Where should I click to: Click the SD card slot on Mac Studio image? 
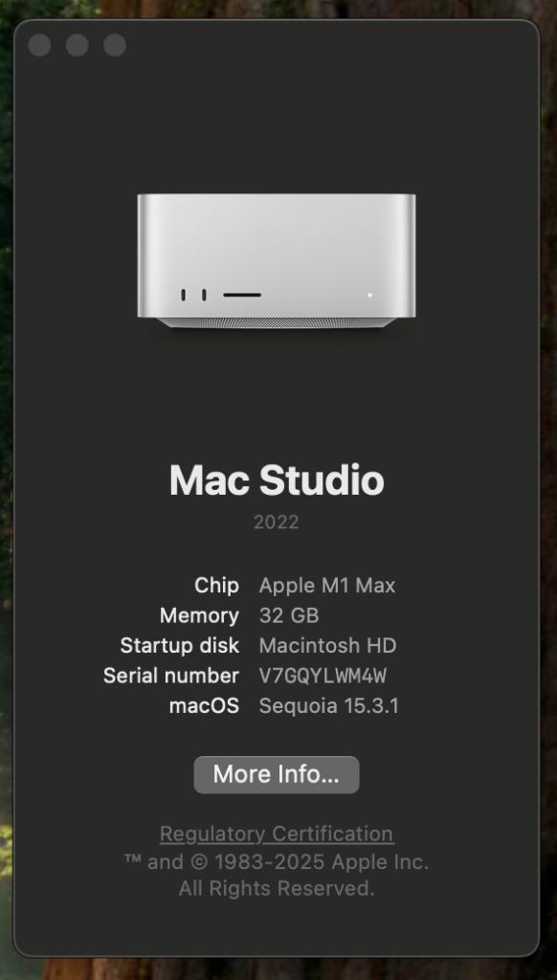pyautogui.click(x=242, y=295)
